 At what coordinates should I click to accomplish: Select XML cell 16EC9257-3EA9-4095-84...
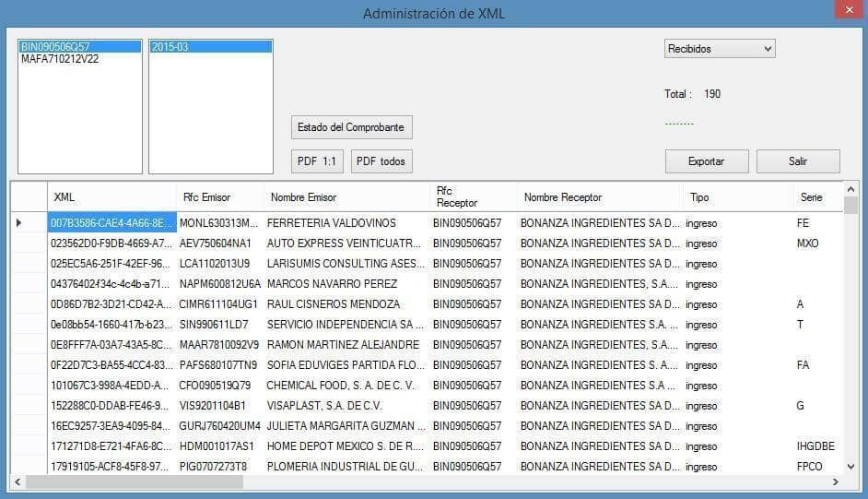111,426
